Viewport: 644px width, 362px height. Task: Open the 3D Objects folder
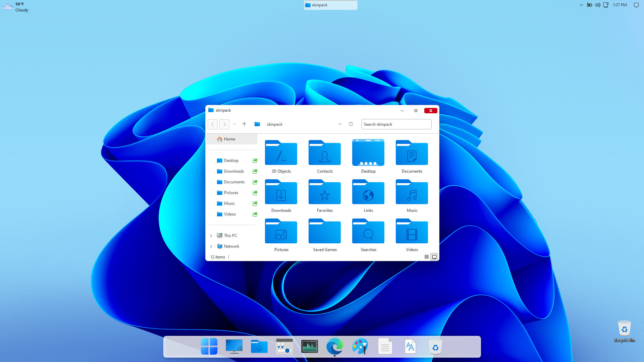(281, 154)
